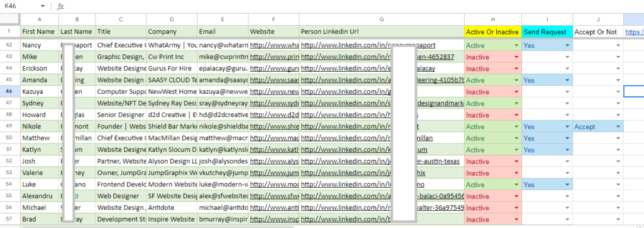Open Yes dropdown arrow in row 45
The width and height of the screenshot is (644, 228).
point(568,80)
